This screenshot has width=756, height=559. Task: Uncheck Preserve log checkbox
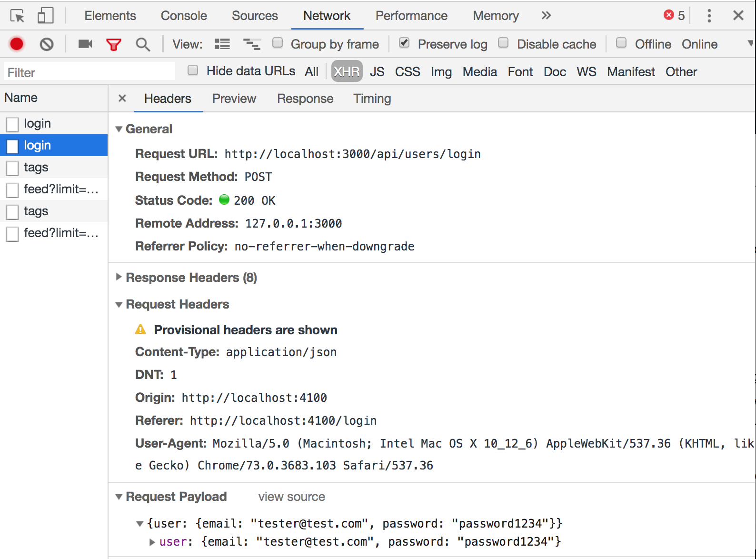404,43
